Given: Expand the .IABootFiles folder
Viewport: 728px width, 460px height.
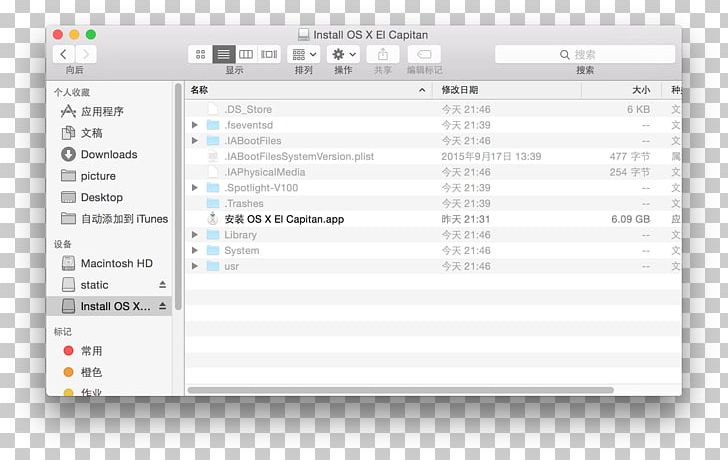Looking at the screenshot, I should pos(195,141).
